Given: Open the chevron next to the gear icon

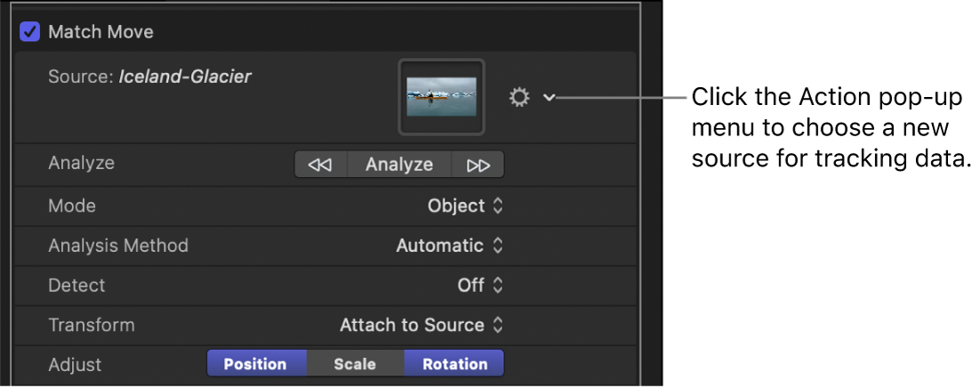Looking at the screenshot, I should click(x=549, y=98).
